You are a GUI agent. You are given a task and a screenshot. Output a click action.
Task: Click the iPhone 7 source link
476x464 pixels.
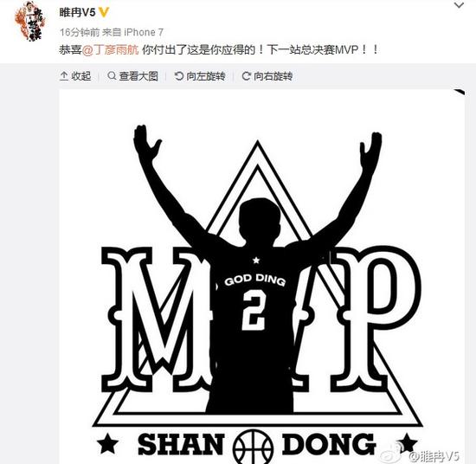point(144,32)
